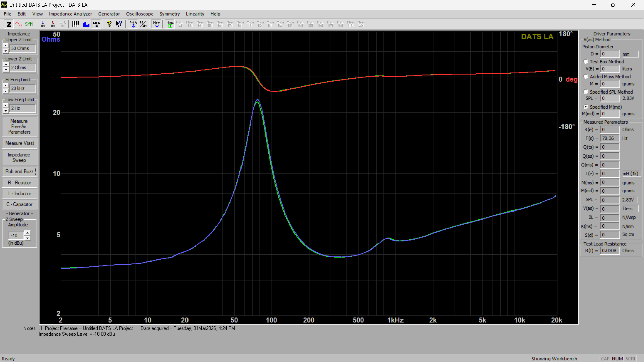Open the Oscilloscope menu

(x=140, y=14)
